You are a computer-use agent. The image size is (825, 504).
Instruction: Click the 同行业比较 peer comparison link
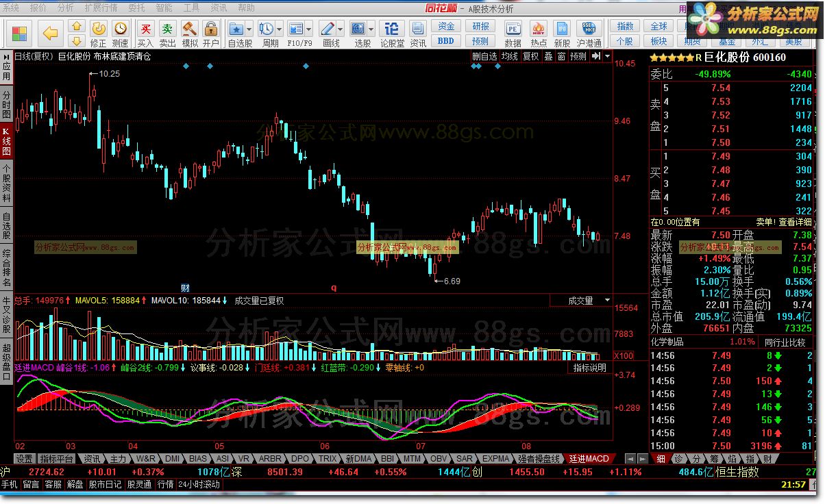pyautogui.click(x=785, y=342)
